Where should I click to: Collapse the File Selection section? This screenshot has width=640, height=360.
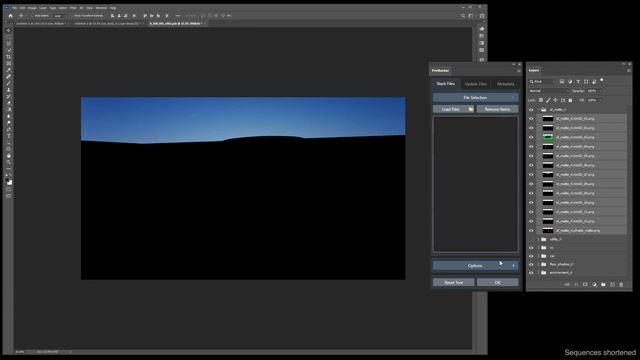(x=476, y=98)
